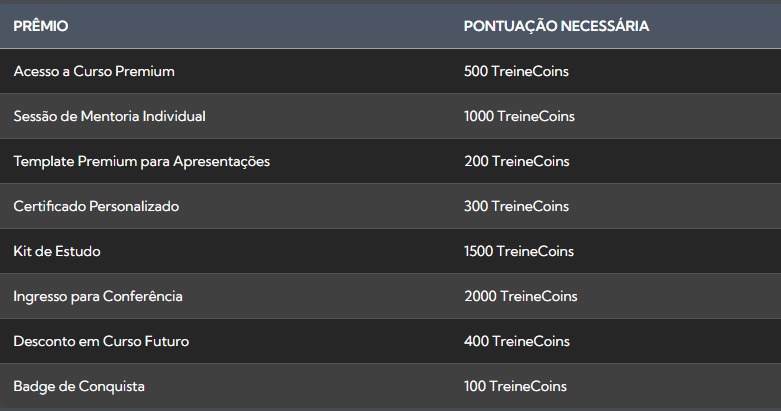This screenshot has height=411, width=781.
Task: Click the PRÊMIO column header
Action: click(41, 26)
